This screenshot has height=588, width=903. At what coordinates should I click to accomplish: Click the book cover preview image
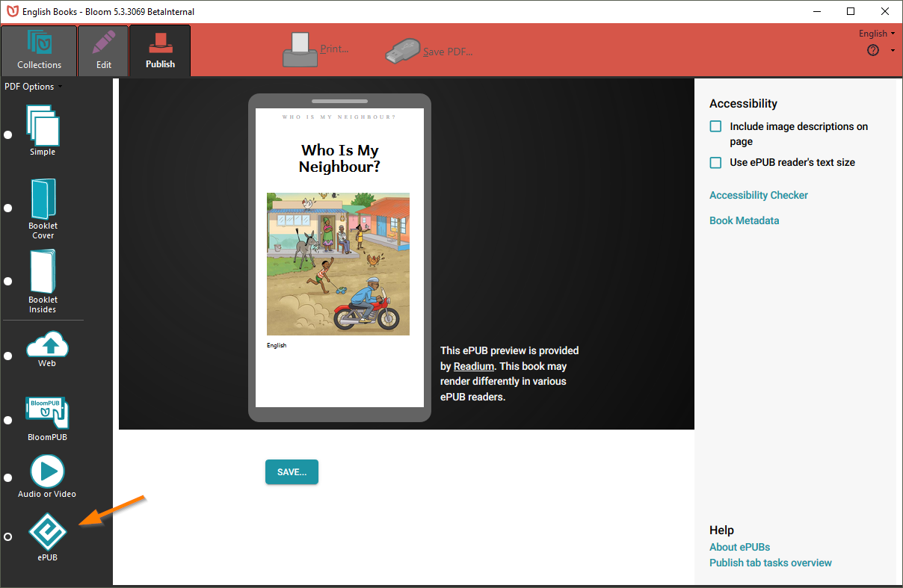[x=338, y=264]
